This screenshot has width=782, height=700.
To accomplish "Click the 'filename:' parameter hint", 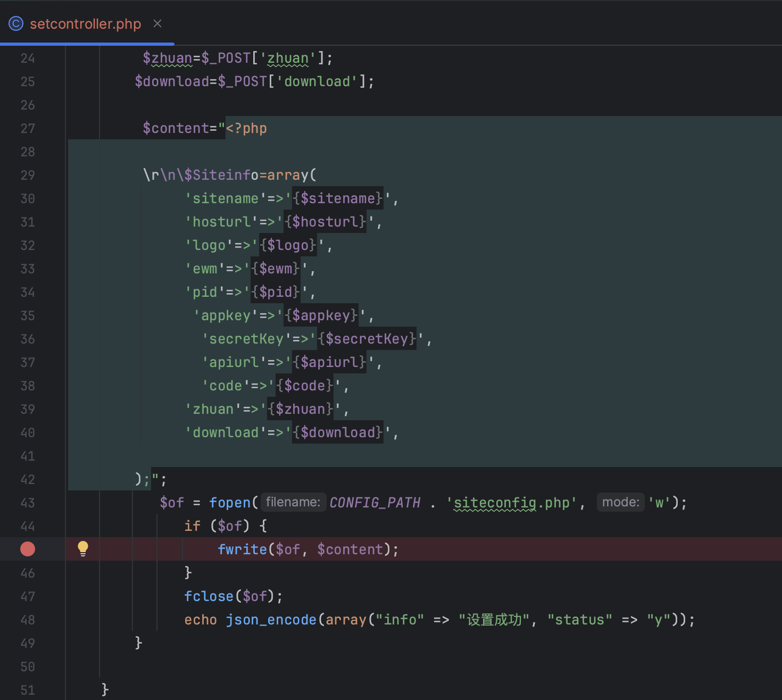I will (293, 502).
